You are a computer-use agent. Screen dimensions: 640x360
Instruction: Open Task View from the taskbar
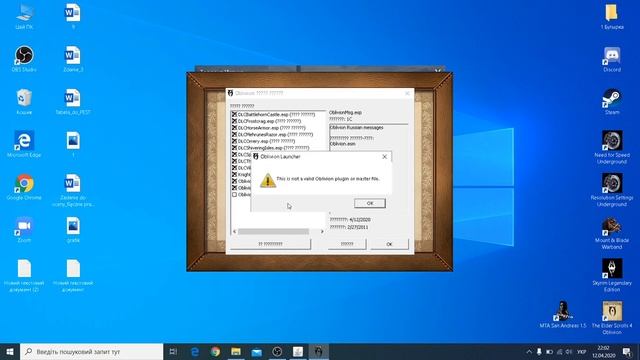tap(173, 351)
